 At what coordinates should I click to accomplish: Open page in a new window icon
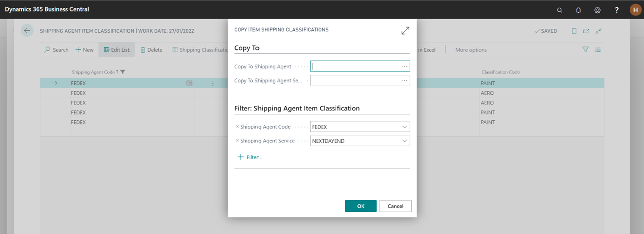[x=586, y=31]
